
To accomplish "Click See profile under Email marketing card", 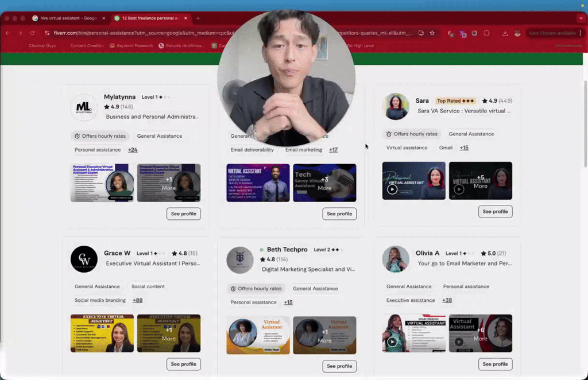I will click(x=339, y=214).
